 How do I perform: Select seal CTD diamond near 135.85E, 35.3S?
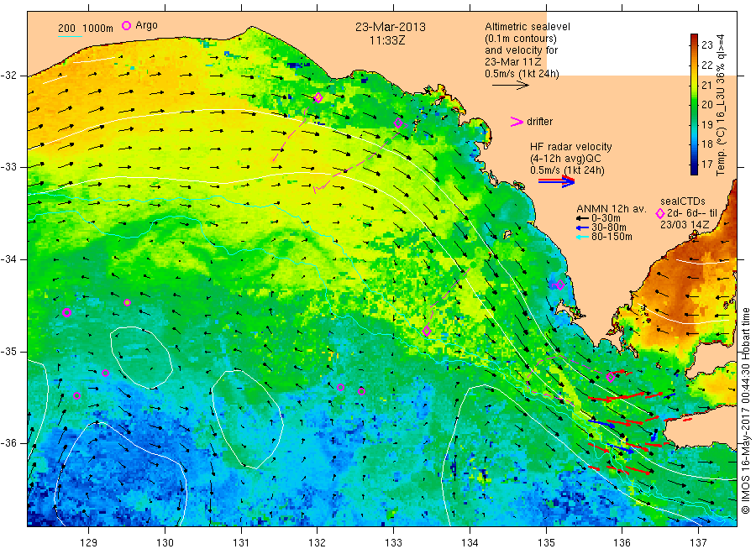(611, 377)
